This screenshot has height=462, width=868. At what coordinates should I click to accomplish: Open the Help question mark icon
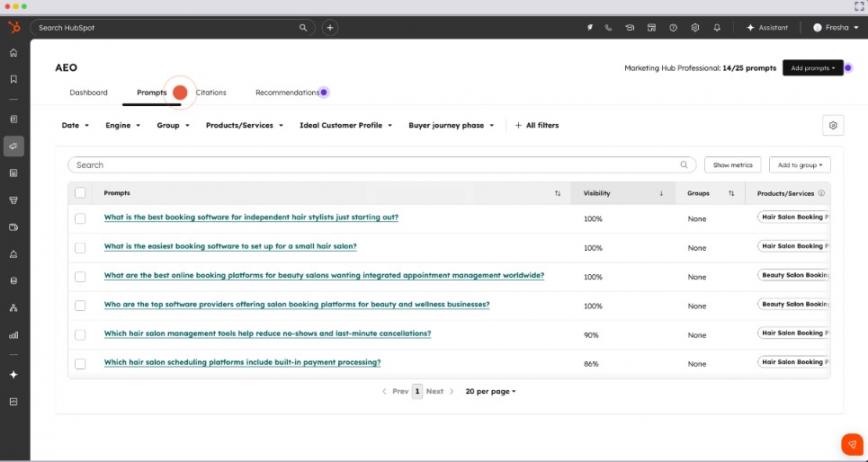pyautogui.click(x=673, y=28)
